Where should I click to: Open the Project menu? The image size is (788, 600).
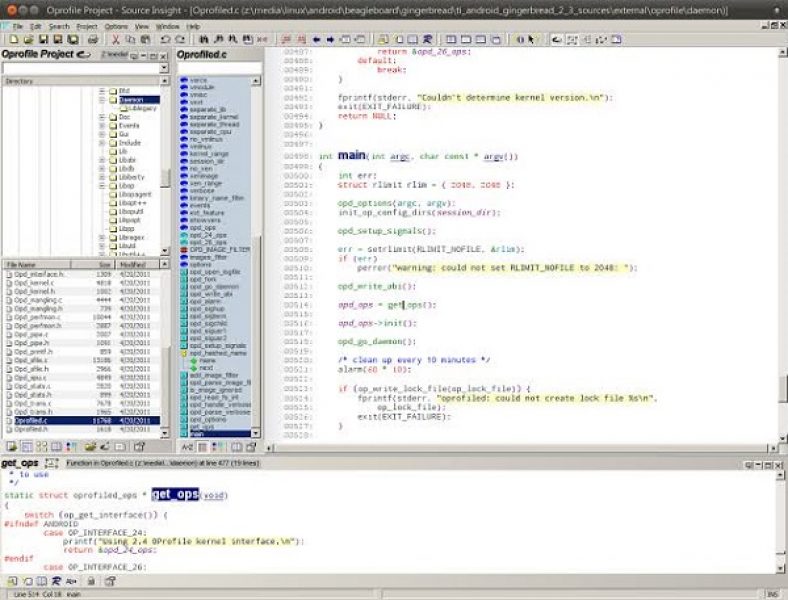(x=87, y=25)
